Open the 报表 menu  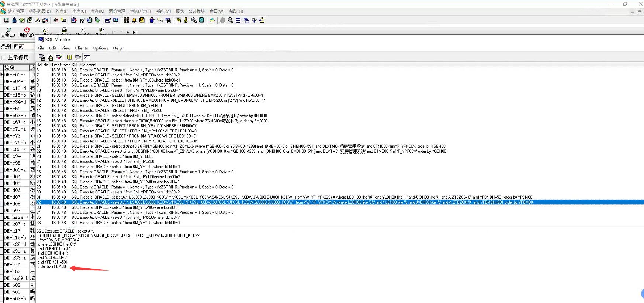click(180, 11)
